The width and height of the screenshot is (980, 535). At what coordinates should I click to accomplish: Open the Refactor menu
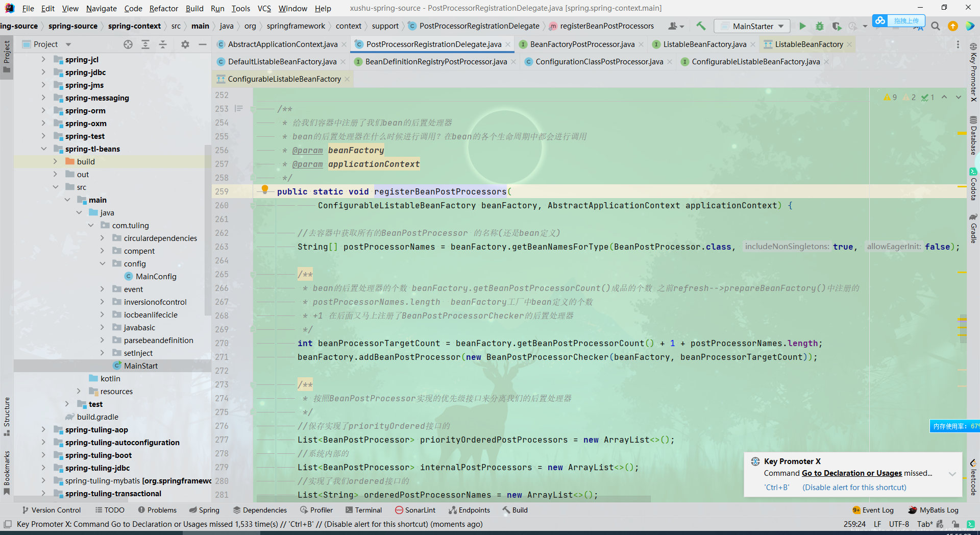pos(164,8)
